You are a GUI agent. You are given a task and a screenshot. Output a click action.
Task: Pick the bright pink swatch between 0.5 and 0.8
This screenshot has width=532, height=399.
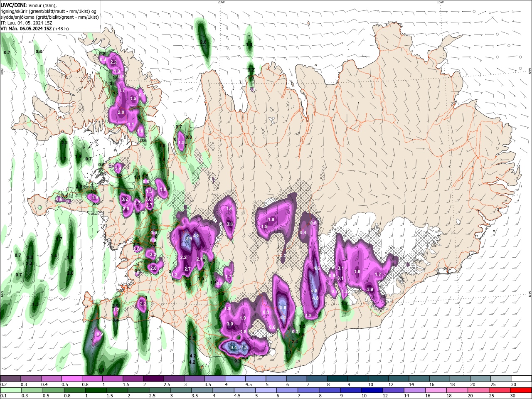click(x=71, y=379)
